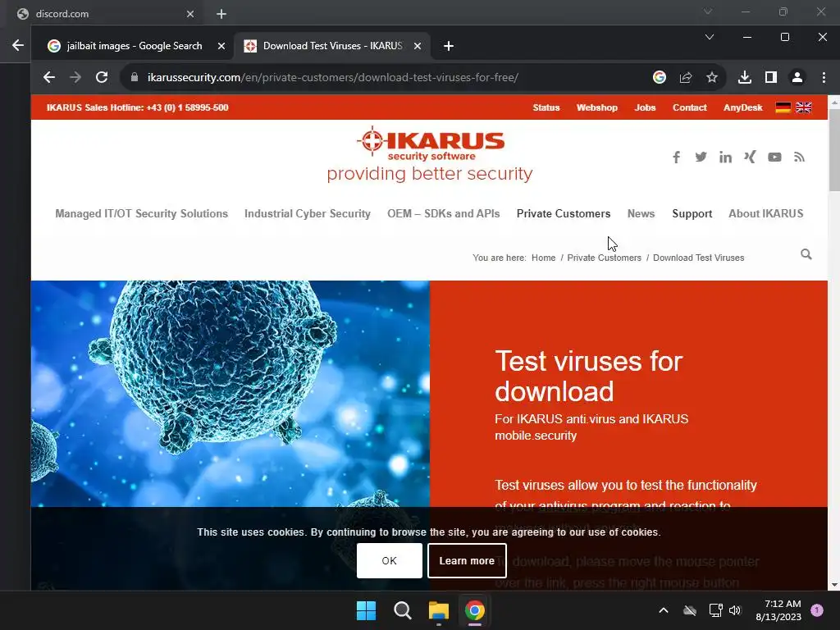Open News menu item
Viewport: 840px width, 630px height.
[641, 213]
